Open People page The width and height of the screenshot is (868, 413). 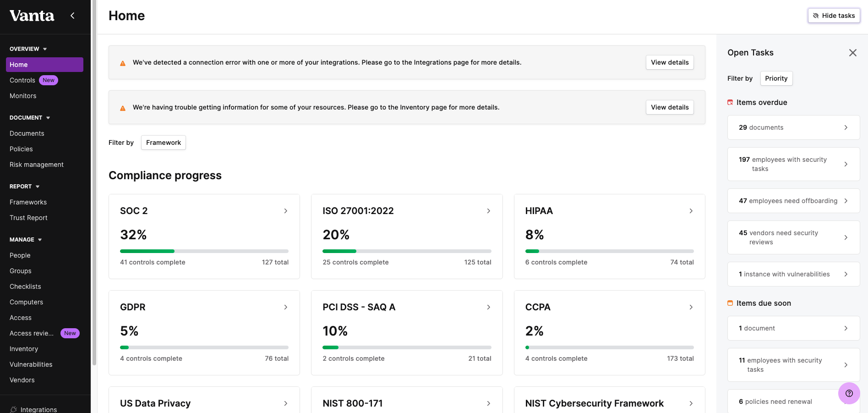point(20,255)
